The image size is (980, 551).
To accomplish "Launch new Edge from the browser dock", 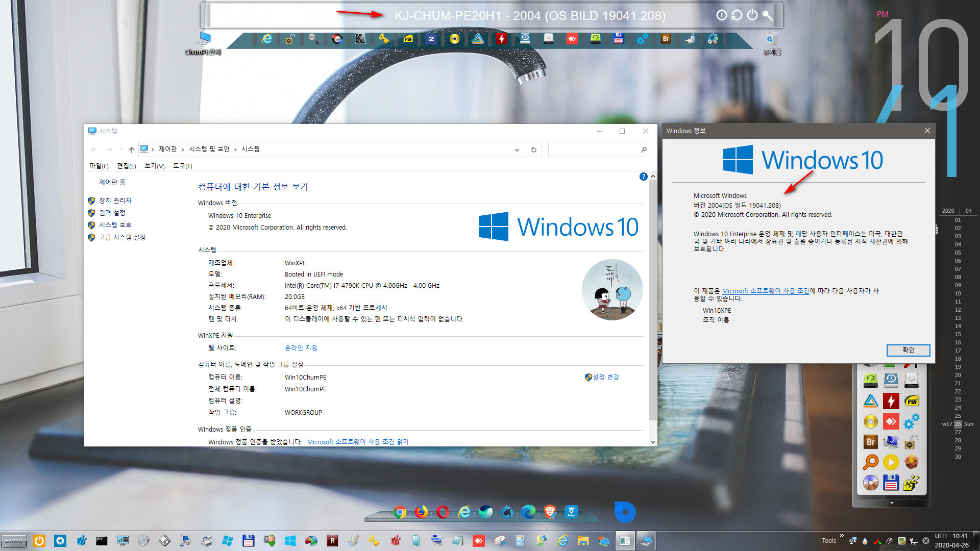I will (x=529, y=512).
